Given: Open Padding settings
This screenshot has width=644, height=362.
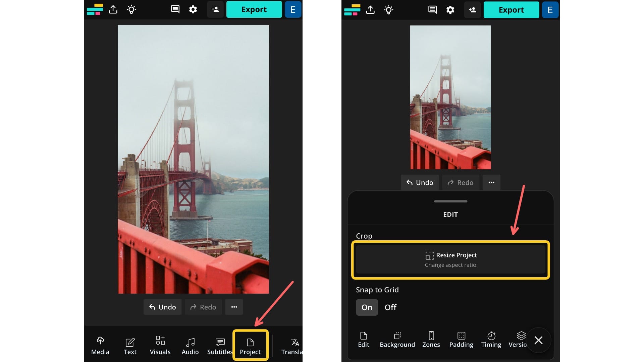Looking at the screenshot, I should [461, 339].
